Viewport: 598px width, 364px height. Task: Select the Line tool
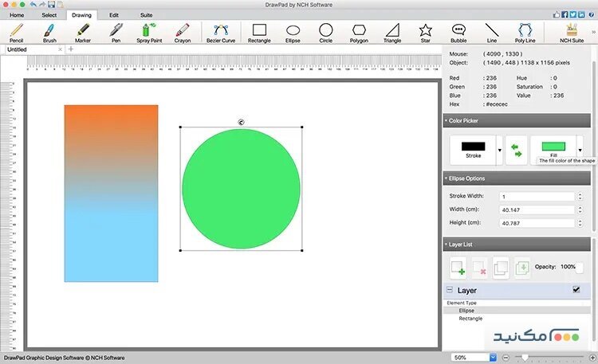pos(492,33)
